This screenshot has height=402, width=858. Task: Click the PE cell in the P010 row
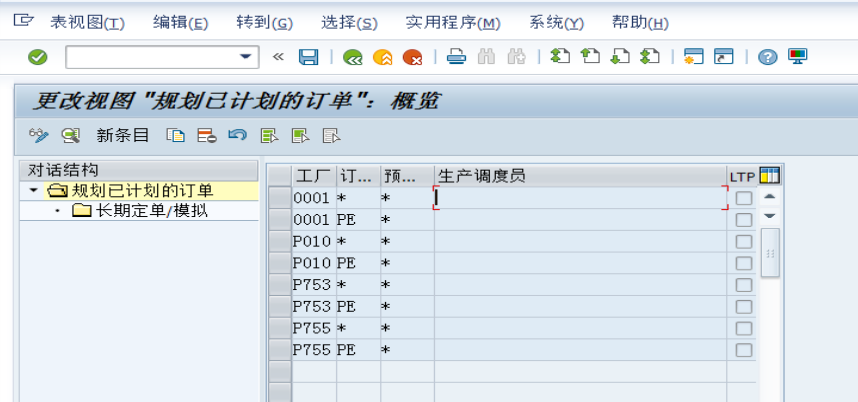[358, 263]
